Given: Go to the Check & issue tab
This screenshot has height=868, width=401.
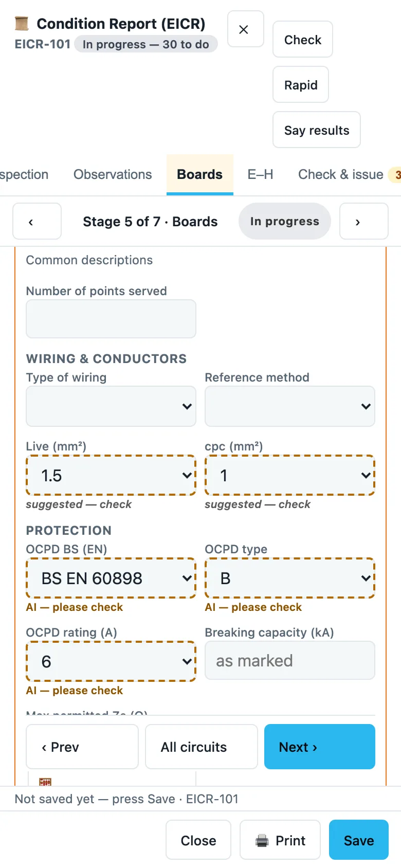Looking at the screenshot, I should tap(341, 174).
